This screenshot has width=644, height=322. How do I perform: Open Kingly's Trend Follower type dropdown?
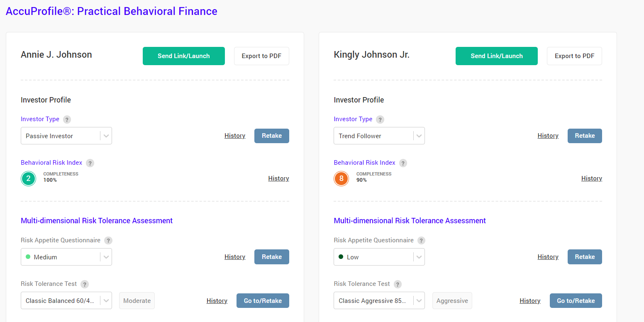point(379,136)
